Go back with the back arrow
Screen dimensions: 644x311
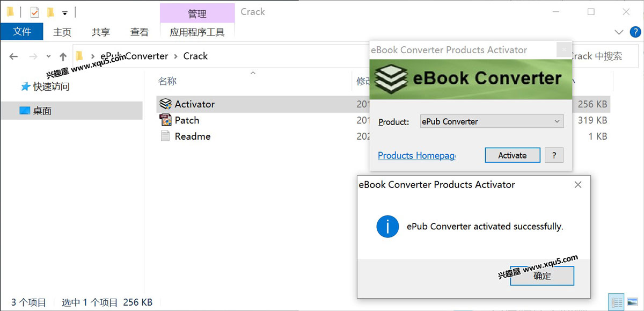click(14, 56)
